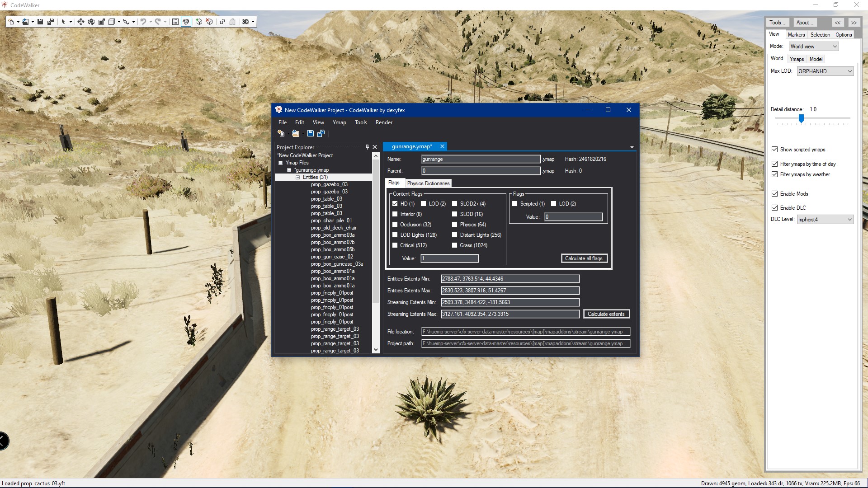The width and height of the screenshot is (868, 488).
Task: Click the Open file icon in main toolbar
Action: coord(26,22)
